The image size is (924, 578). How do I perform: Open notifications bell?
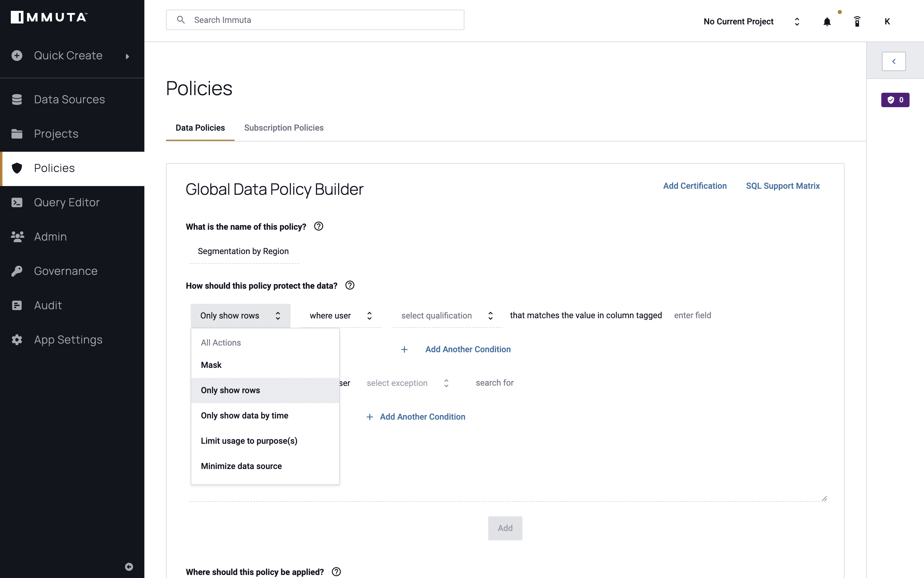click(x=827, y=22)
